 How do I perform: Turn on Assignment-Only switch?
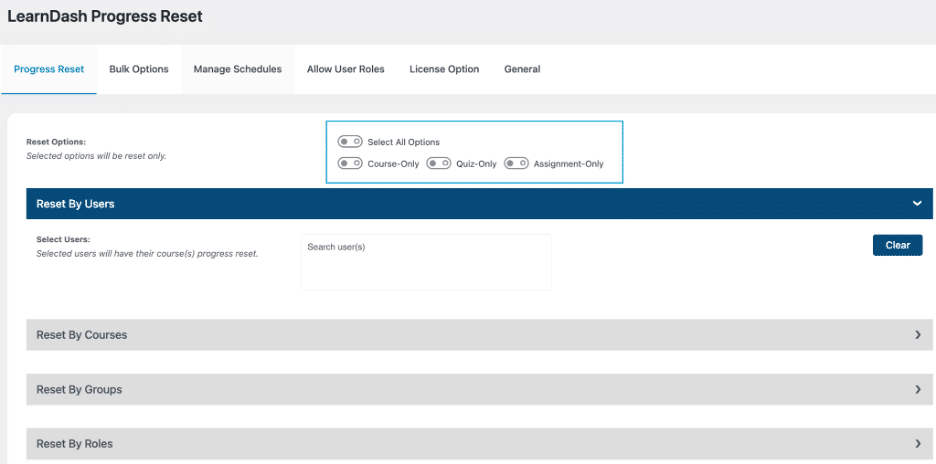click(516, 163)
